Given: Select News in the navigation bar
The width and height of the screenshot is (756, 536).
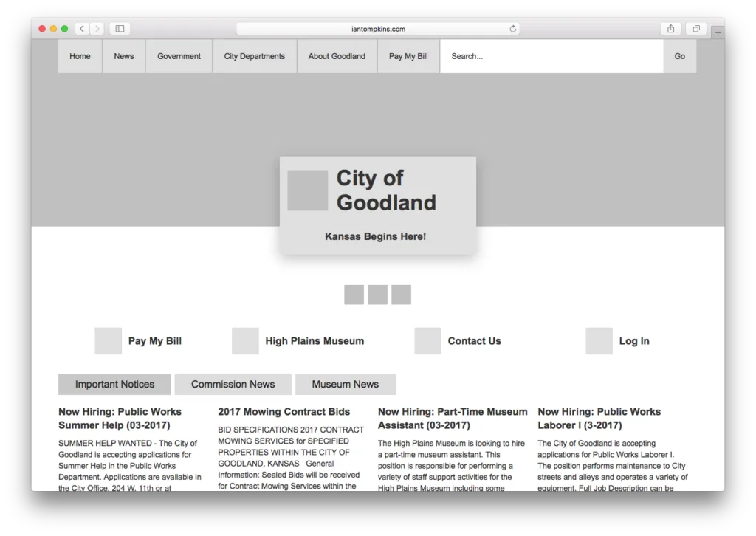Looking at the screenshot, I should point(123,55).
